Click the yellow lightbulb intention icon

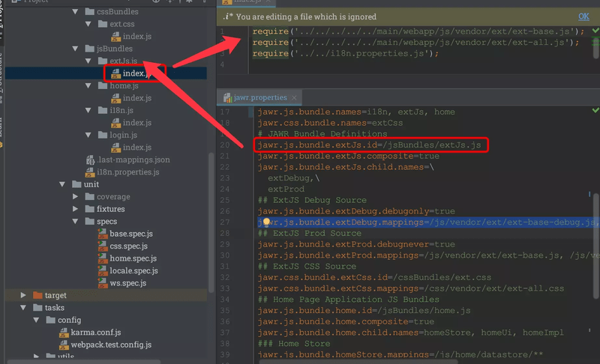(266, 222)
